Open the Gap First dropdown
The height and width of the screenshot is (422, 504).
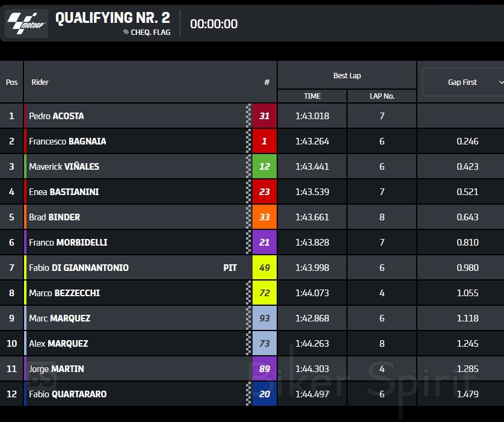(463, 82)
